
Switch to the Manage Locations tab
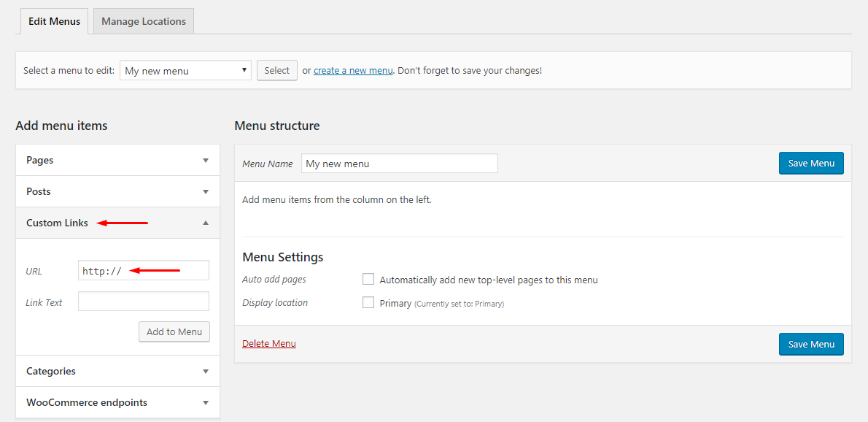[144, 21]
